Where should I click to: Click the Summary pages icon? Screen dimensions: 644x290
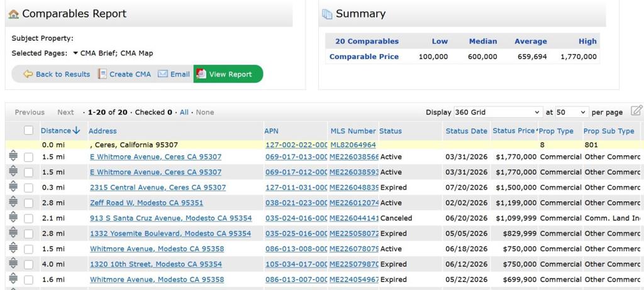click(x=327, y=14)
